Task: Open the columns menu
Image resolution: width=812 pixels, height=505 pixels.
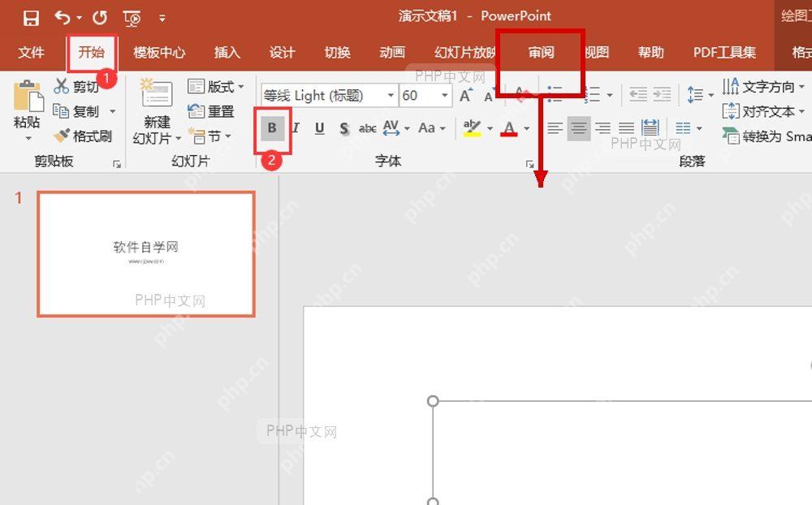Action: [x=689, y=128]
